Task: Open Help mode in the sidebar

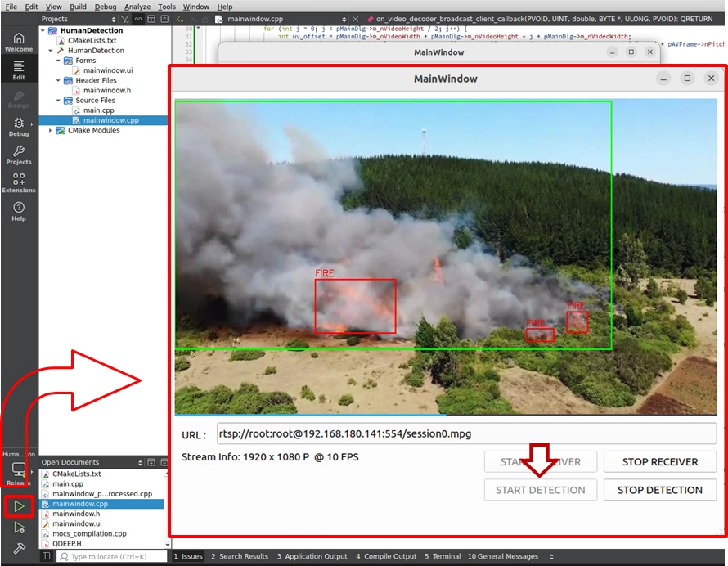Action: [x=19, y=211]
